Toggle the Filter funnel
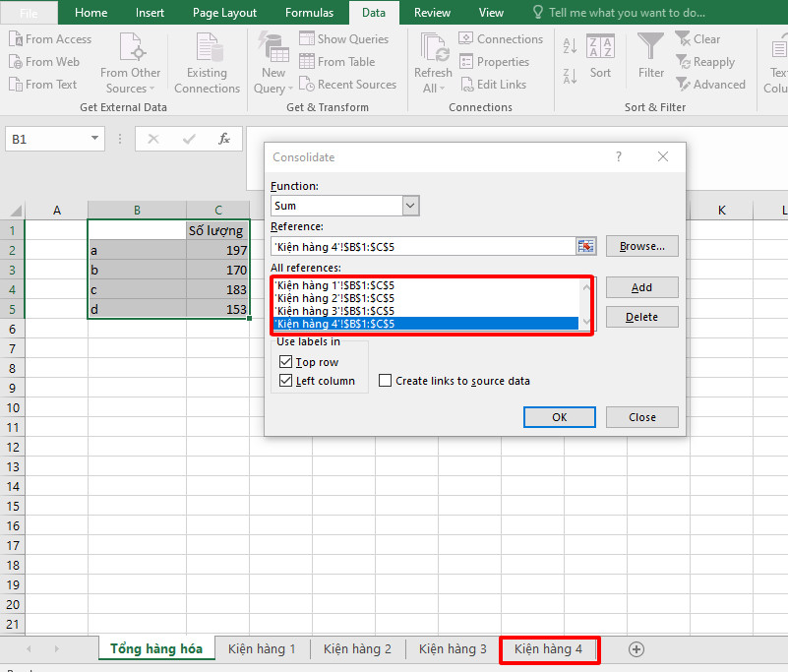Viewport: 788px width, 672px height. 651,55
